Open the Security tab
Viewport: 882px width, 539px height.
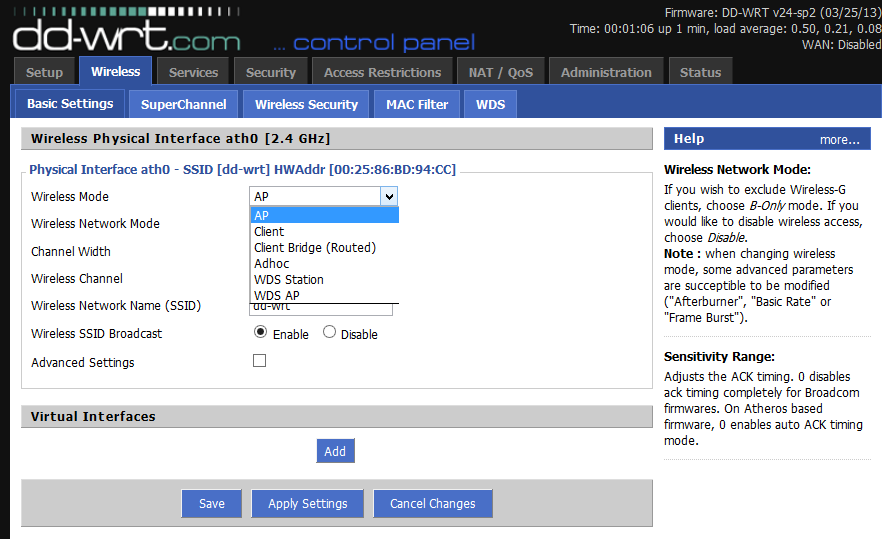(271, 71)
